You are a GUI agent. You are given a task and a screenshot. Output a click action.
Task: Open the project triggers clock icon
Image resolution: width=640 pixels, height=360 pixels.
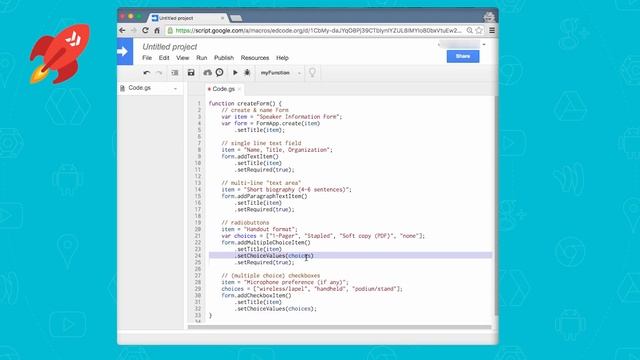click(219, 72)
